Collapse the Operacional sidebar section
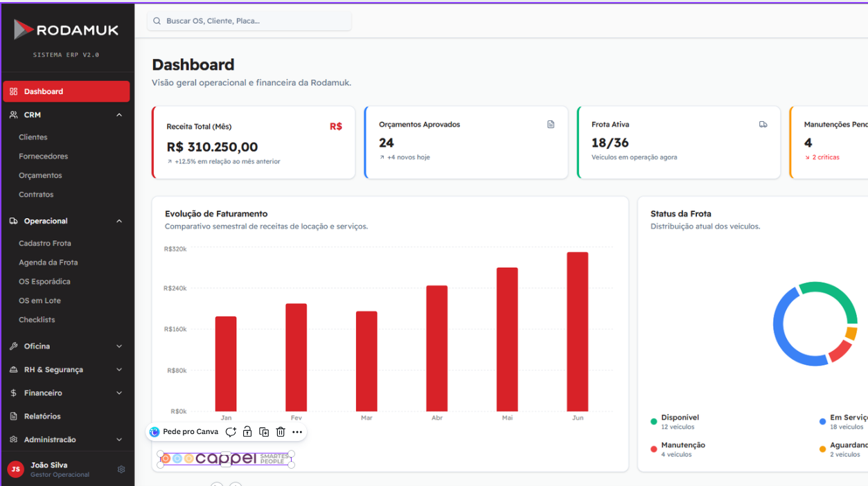868x486 pixels. point(119,222)
